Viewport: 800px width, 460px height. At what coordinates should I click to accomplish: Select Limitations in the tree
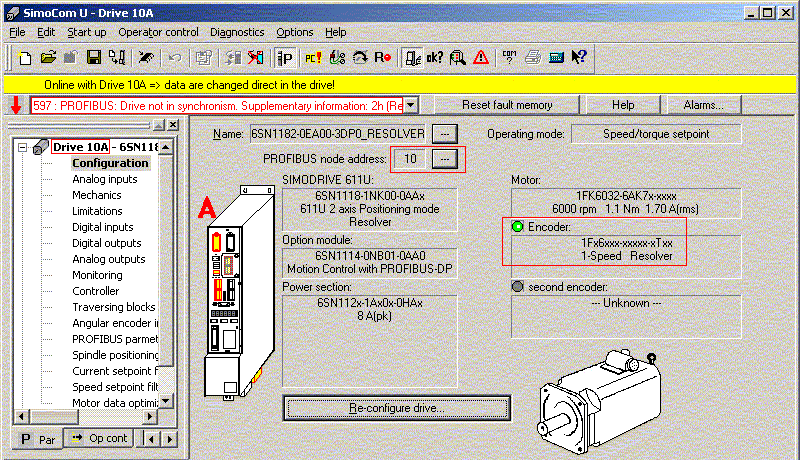coord(97,211)
